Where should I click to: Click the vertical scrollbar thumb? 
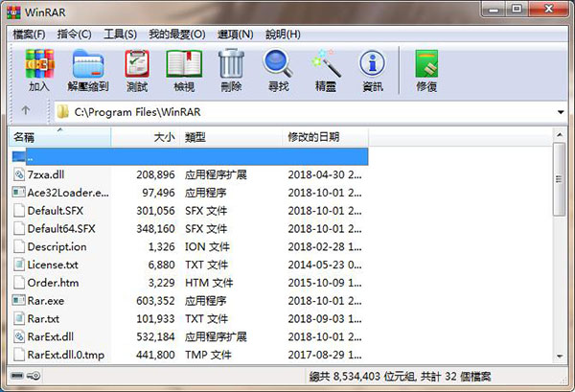tap(560, 179)
